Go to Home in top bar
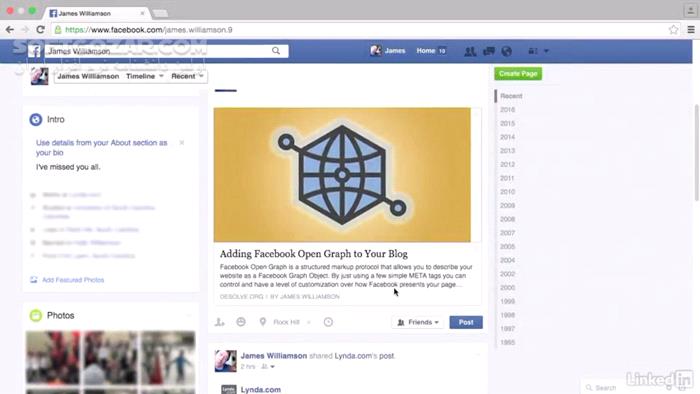This screenshot has width=700, height=394. pos(426,51)
